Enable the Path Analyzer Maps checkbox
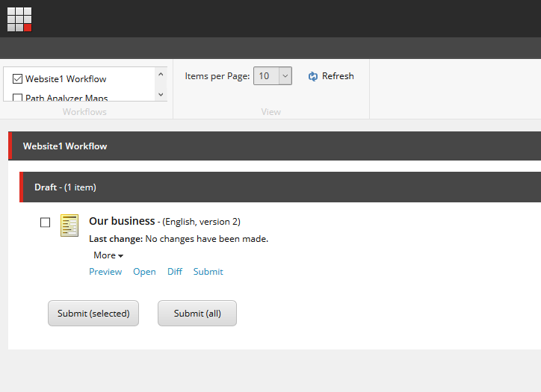Screen dimensions: 541x392 coord(18,98)
